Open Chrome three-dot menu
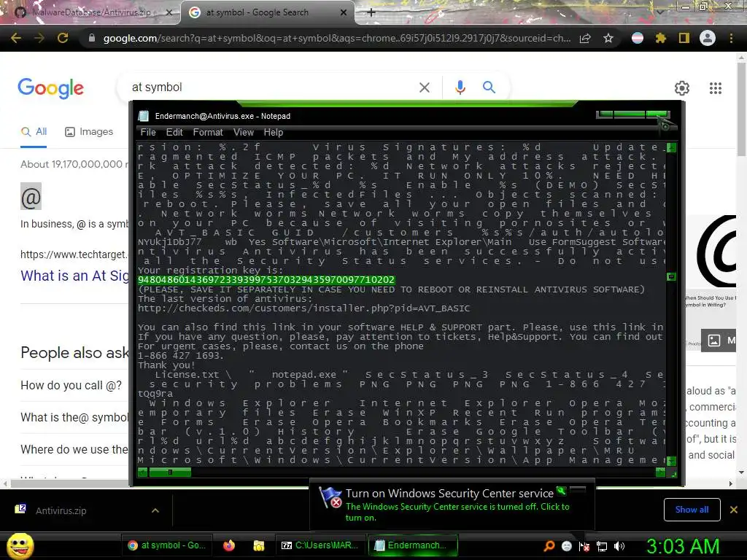747x560 pixels. point(731,38)
